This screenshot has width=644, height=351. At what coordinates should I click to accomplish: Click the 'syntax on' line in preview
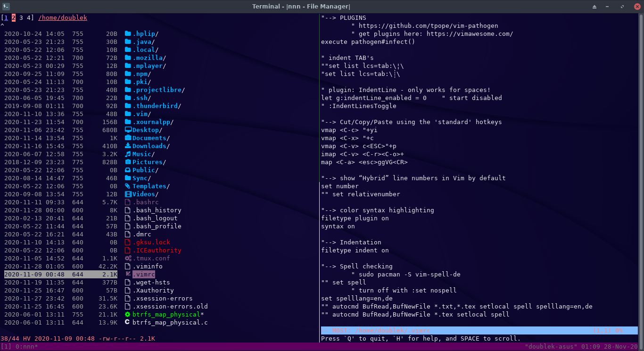(338, 226)
